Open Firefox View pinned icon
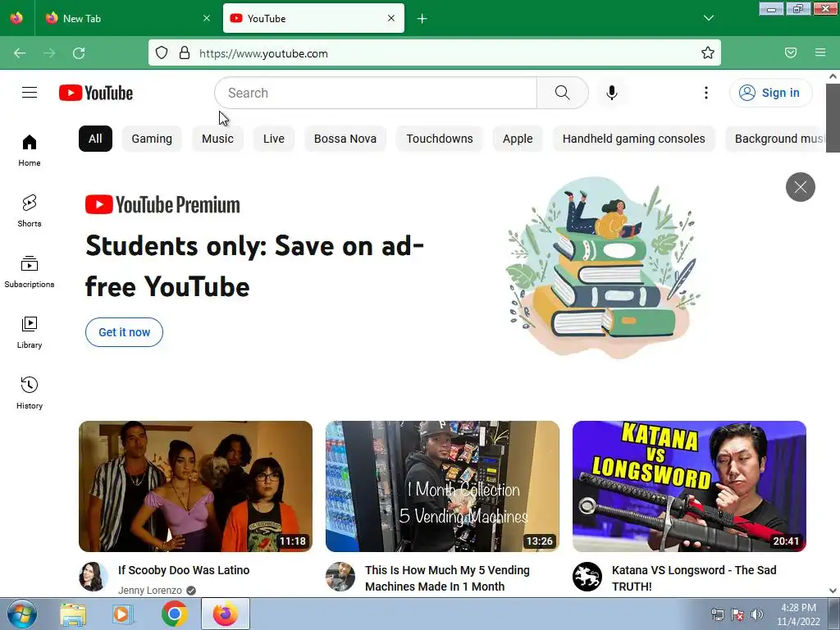The width and height of the screenshot is (840, 630). pyautogui.click(x=16, y=18)
